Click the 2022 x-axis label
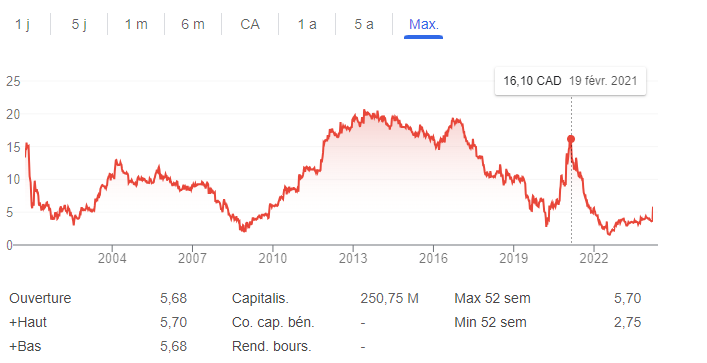The image size is (707, 363). point(594,258)
